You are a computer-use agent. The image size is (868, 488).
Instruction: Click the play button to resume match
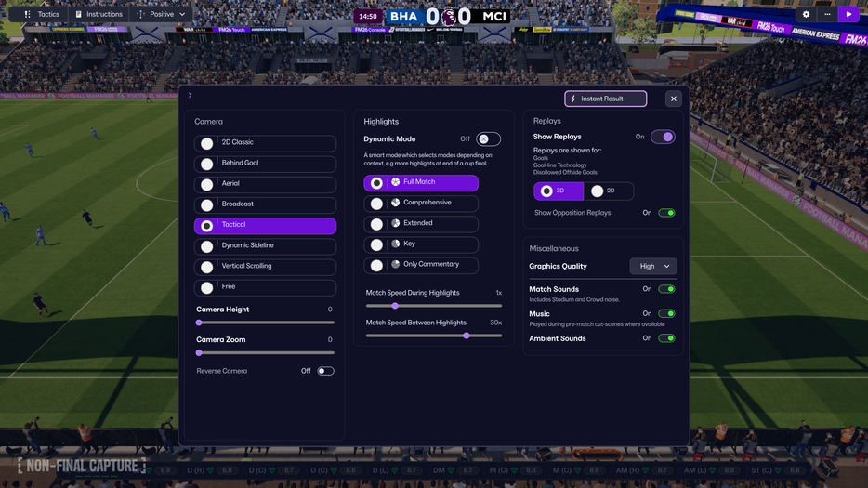(848, 14)
